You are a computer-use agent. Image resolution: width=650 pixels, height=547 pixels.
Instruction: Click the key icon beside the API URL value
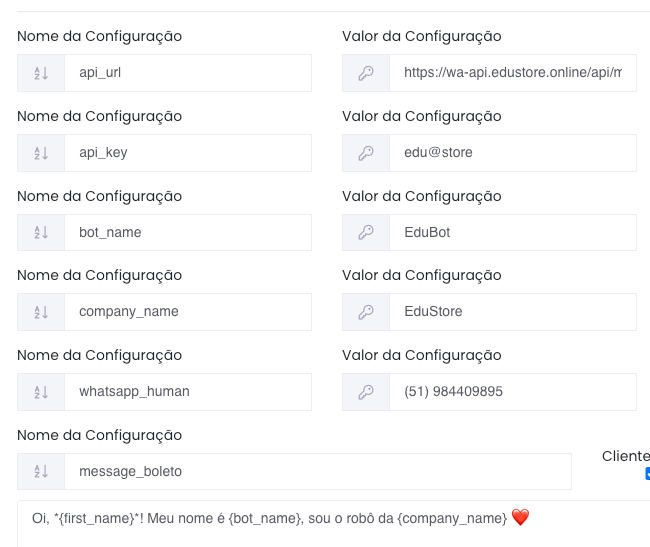[366, 73]
